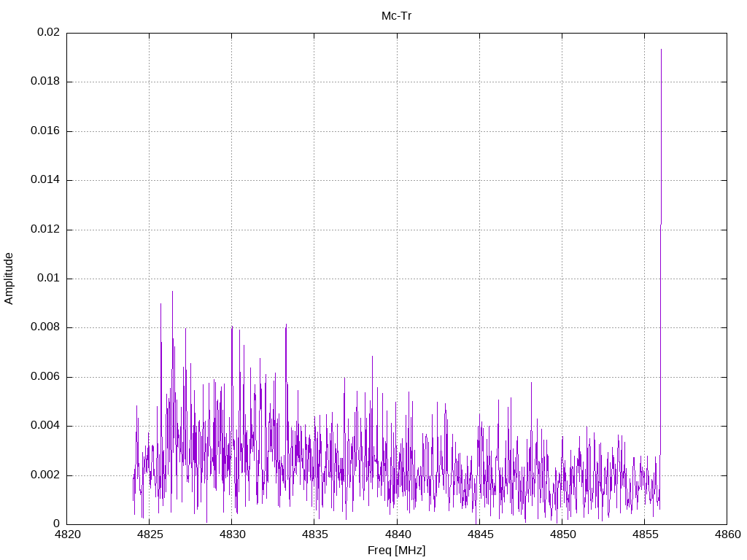Click the highest peak near 4826 MHz

point(172,292)
